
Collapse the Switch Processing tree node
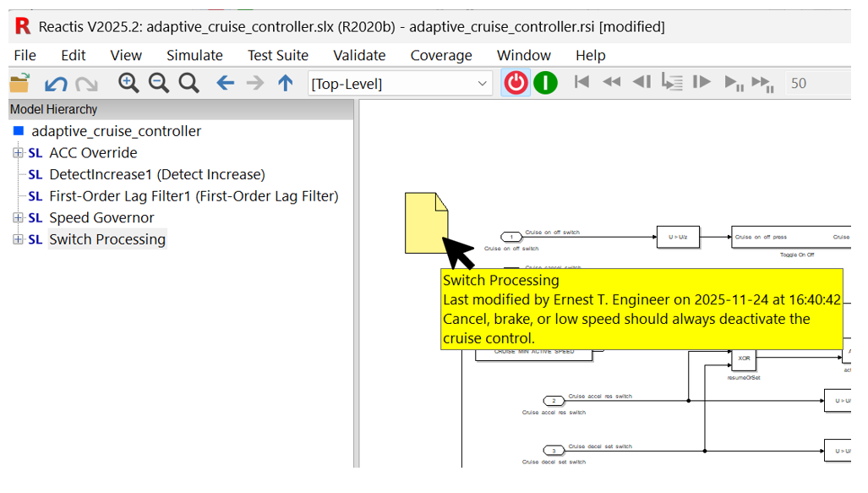pyautogui.click(x=17, y=239)
